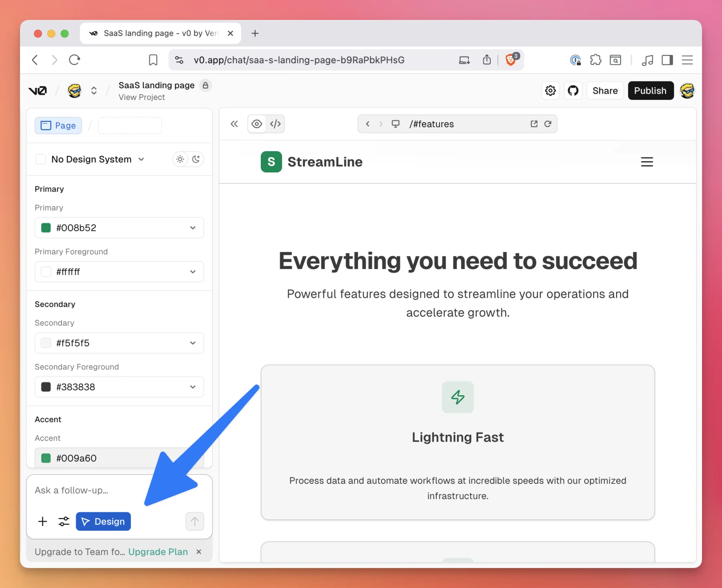This screenshot has width=722, height=588.
Task: Click the browser share icon
Action: point(487,60)
